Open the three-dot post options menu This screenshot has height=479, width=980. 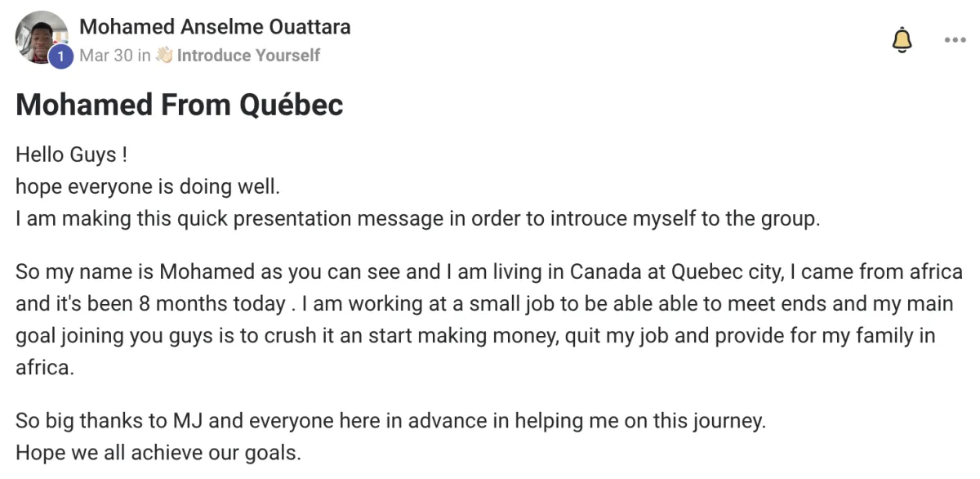point(954,40)
